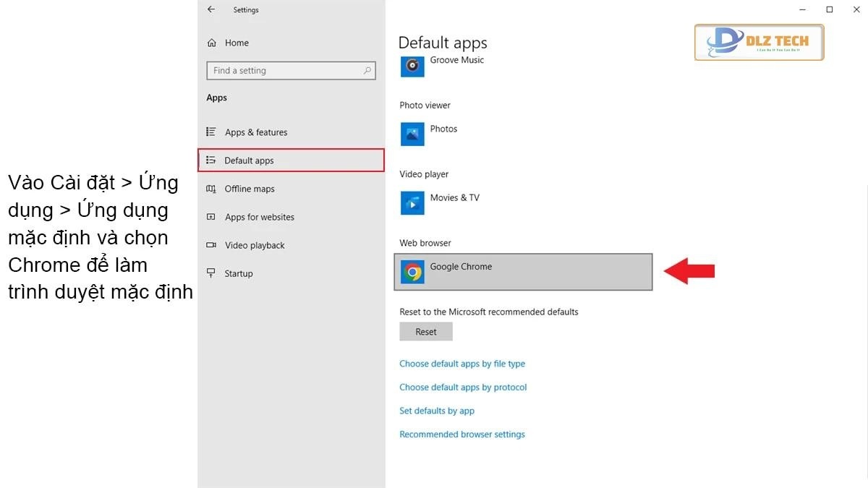Open Apps for websites page
The width and height of the screenshot is (868, 488).
tap(259, 217)
